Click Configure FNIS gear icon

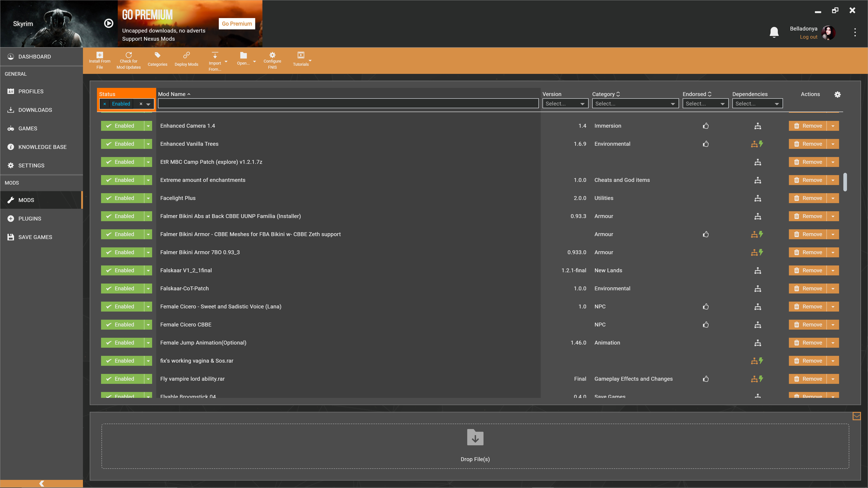tap(272, 55)
